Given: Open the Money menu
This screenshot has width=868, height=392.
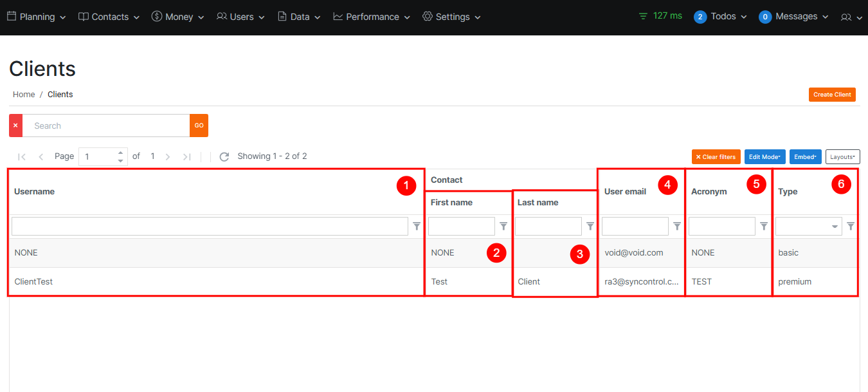Looking at the screenshot, I should [x=178, y=17].
